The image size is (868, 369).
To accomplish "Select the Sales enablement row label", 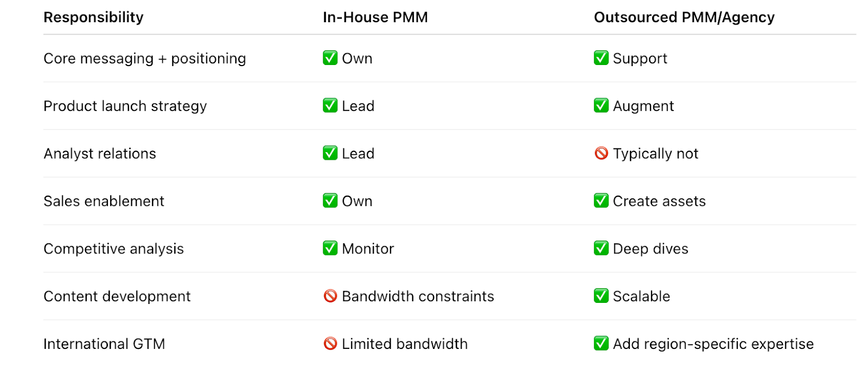I will point(104,201).
